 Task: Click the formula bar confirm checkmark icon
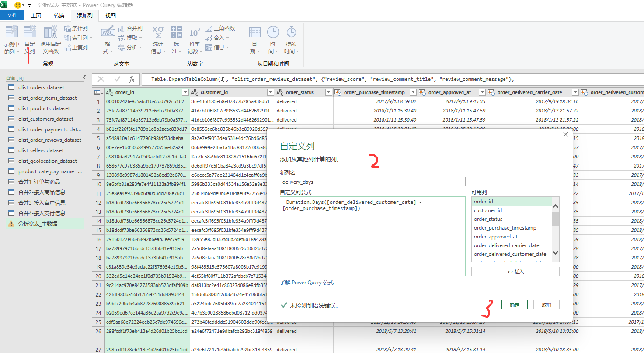pos(117,79)
